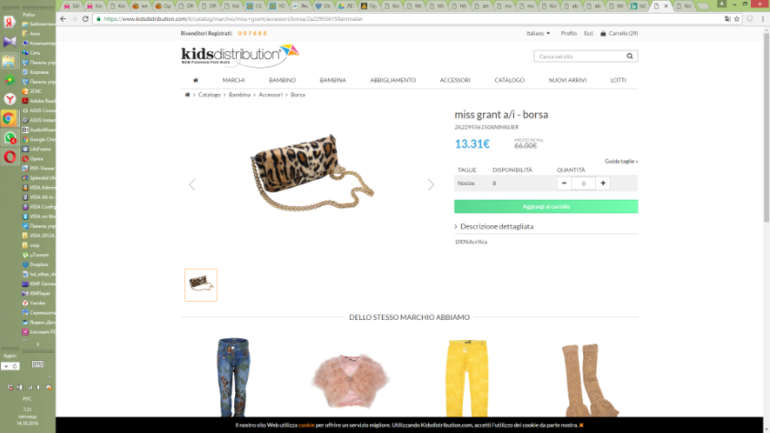The width and height of the screenshot is (770, 433).
Task: Expand Descrizione dettagliata section
Action: coord(494,226)
